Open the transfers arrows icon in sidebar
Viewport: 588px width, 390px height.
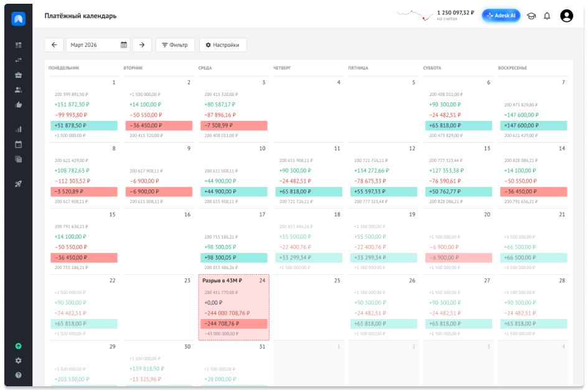coord(19,60)
